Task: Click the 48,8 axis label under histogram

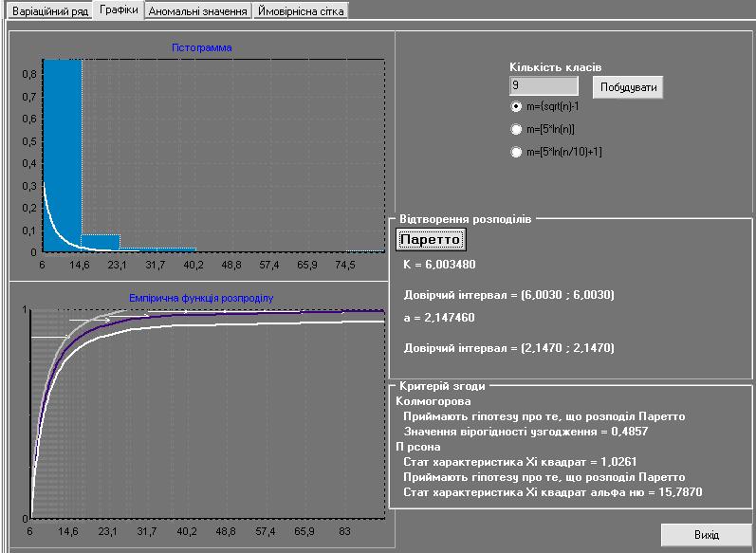Action: pyautogui.click(x=230, y=266)
